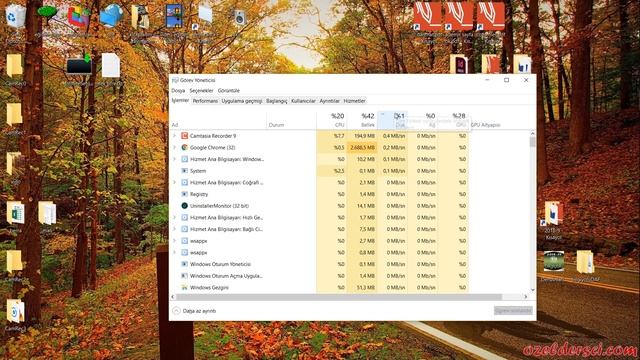
Task: Collapse view with Daha az ayrıntı
Action: (194, 311)
